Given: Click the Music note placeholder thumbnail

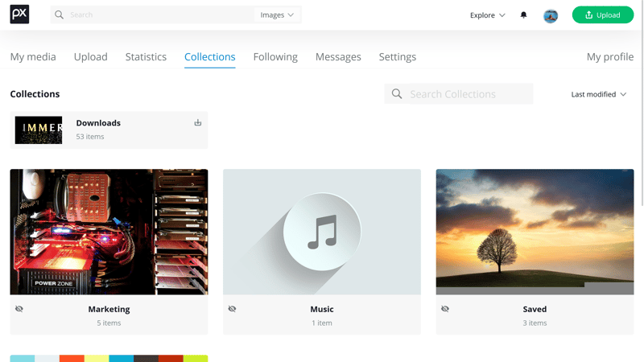Looking at the screenshot, I should pyautogui.click(x=322, y=232).
